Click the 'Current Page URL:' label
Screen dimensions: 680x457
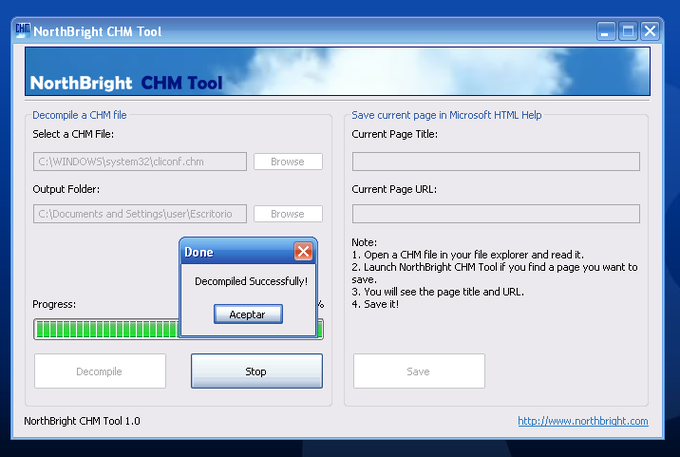pyautogui.click(x=394, y=189)
